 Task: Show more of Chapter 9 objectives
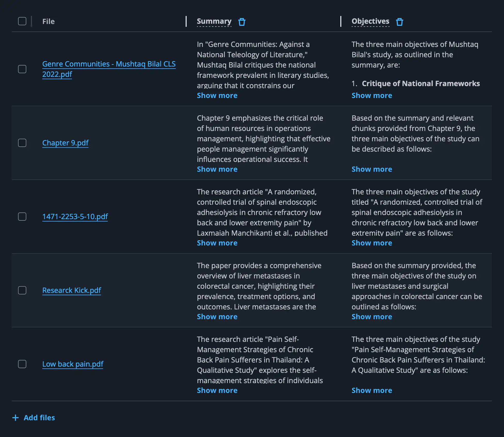click(x=372, y=169)
